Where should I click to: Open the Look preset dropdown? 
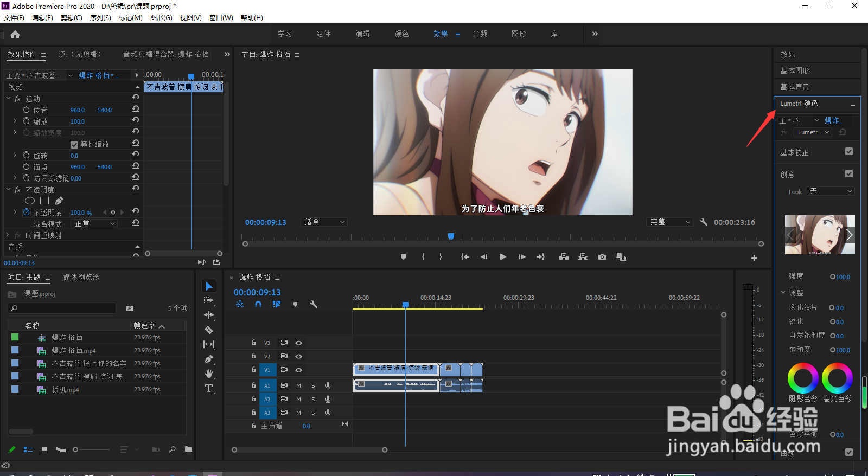pyautogui.click(x=831, y=191)
